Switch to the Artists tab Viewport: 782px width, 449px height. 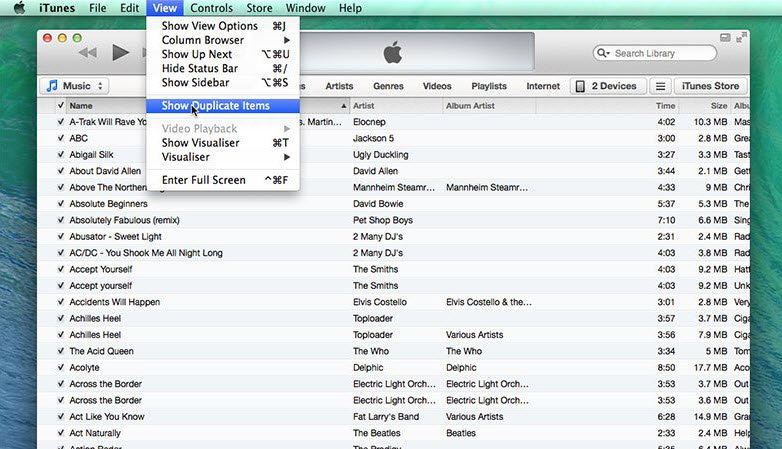click(339, 86)
